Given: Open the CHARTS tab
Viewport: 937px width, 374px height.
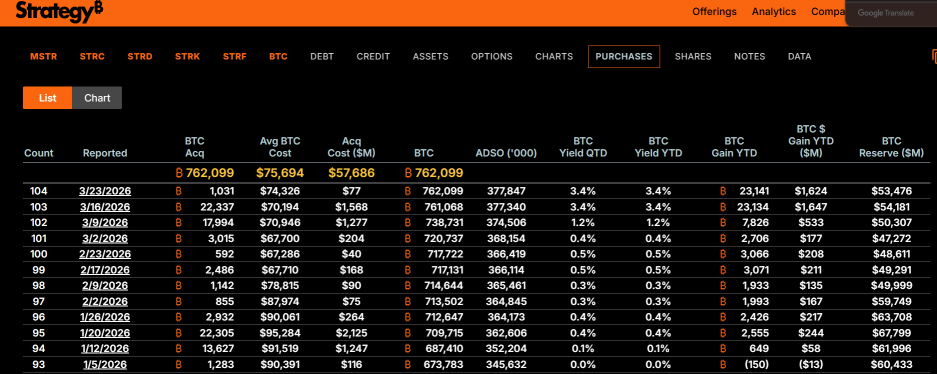Looking at the screenshot, I should tap(554, 57).
